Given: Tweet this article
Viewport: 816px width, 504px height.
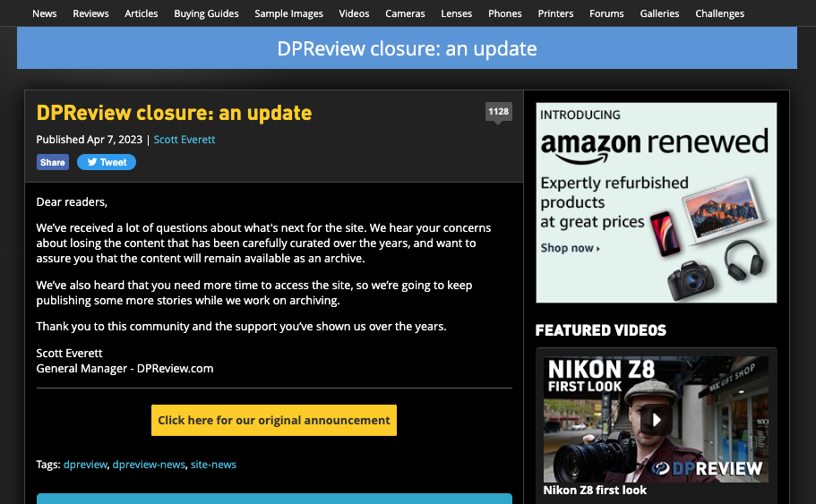Looking at the screenshot, I should coord(107,162).
